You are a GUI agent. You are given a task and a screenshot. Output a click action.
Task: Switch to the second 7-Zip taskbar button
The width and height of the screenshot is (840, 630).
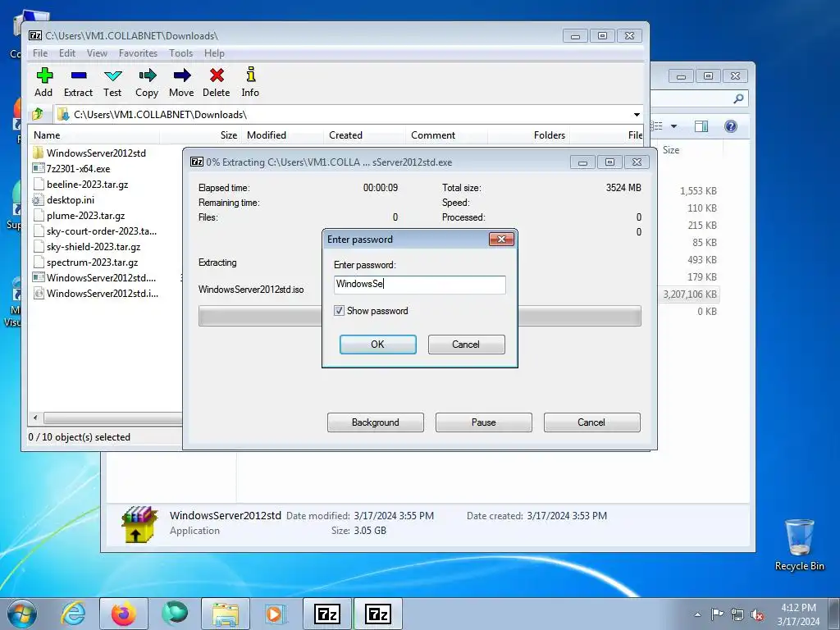point(378,614)
